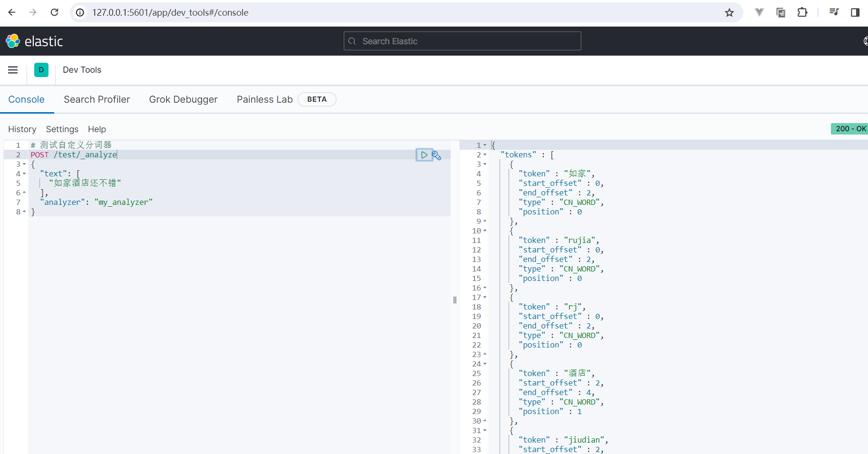Click fold arrow on request line 6
Screen dimensions: 868x454
tap(24, 193)
